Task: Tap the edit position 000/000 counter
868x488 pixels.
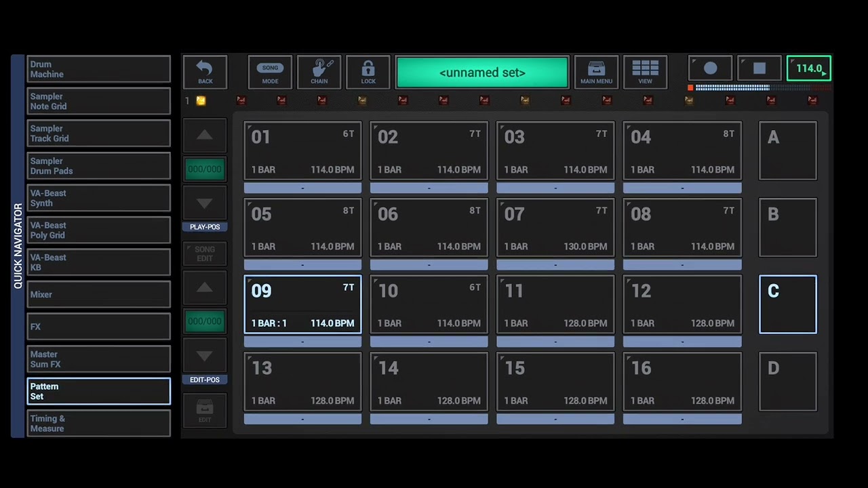Action: coord(205,321)
